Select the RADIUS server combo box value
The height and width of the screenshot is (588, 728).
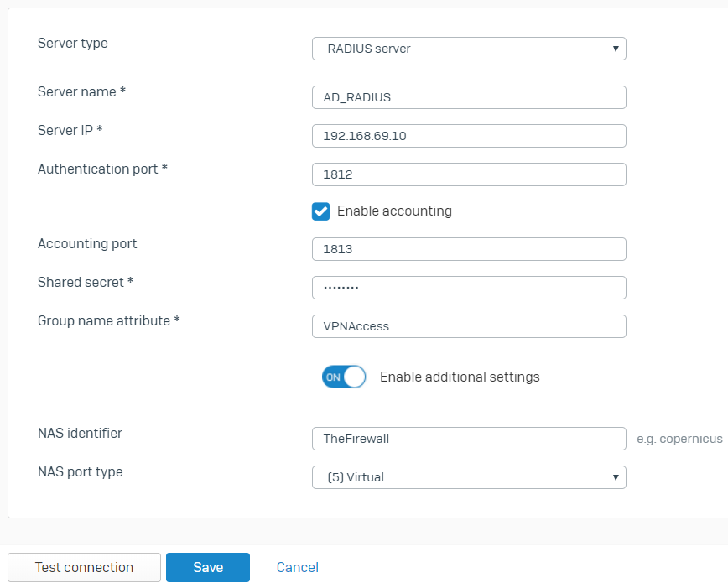click(x=468, y=49)
